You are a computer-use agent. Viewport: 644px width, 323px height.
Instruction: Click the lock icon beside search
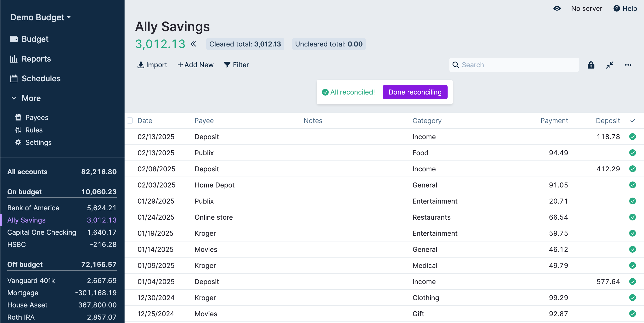coord(591,65)
